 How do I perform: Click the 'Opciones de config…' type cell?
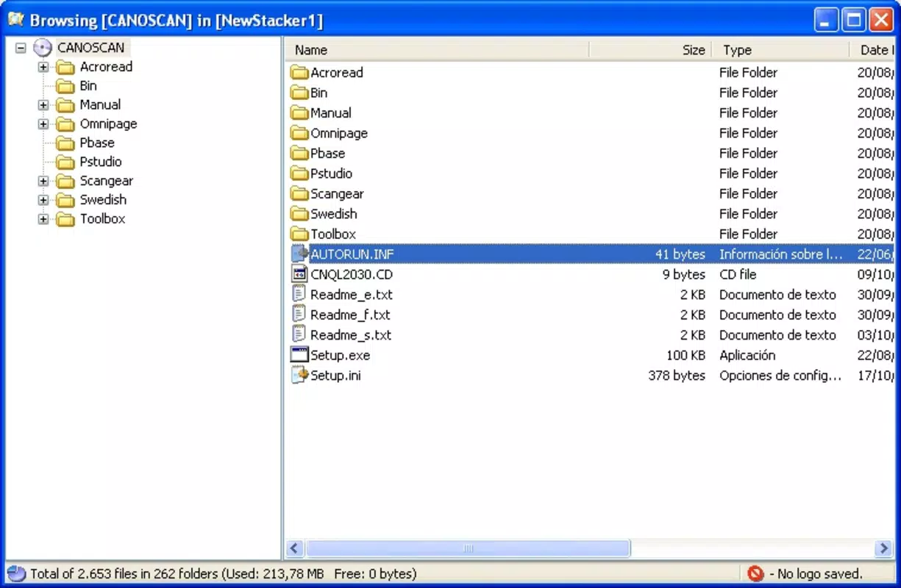780,375
